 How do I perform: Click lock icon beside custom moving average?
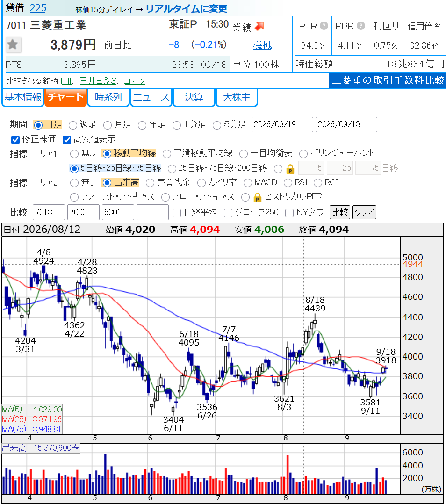coord(290,168)
